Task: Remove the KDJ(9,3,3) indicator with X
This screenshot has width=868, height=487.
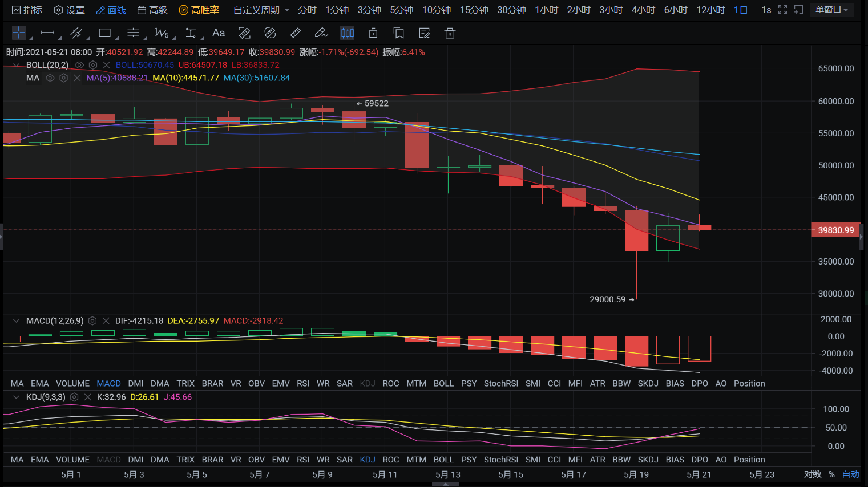Action: point(87,397)
